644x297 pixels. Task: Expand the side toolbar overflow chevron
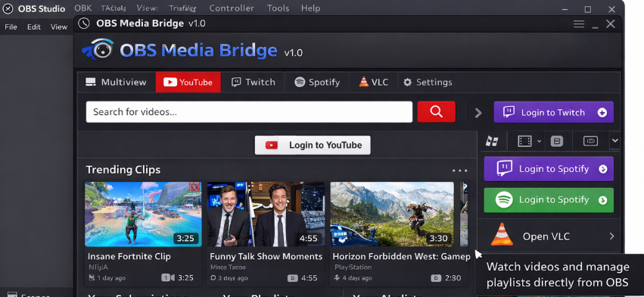click(614, 141)
